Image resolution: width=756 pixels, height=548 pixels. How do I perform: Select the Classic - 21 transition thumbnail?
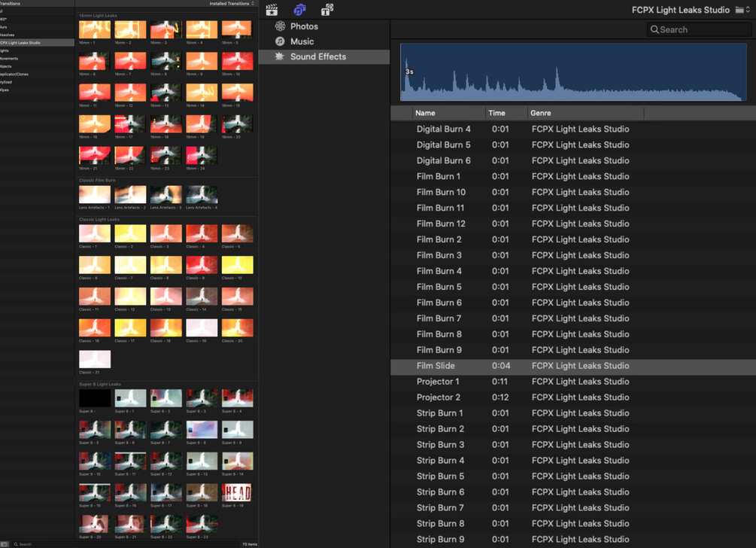pos(95,359)
